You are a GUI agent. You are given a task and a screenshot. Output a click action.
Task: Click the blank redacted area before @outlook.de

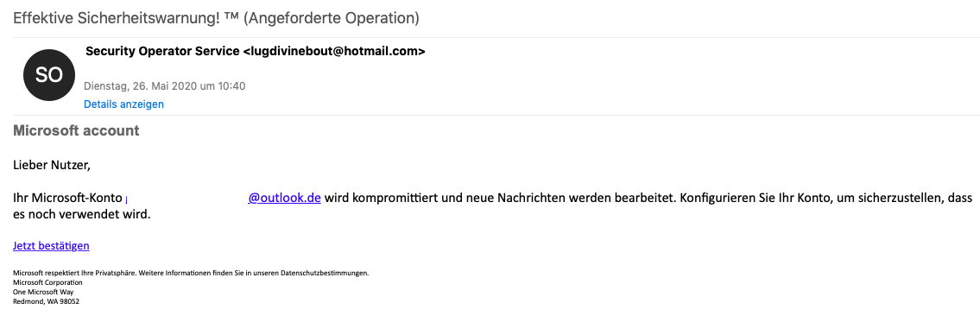point(187,199)
